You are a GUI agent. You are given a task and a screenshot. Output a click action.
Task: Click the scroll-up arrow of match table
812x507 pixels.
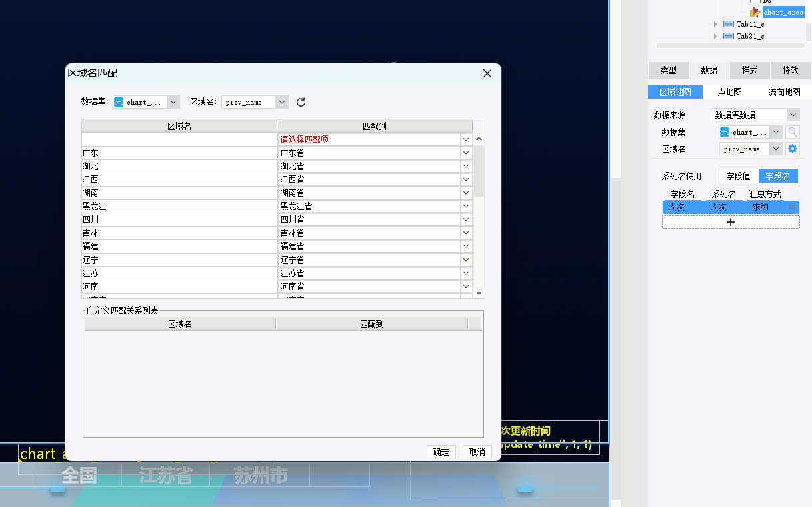(479, 139)
